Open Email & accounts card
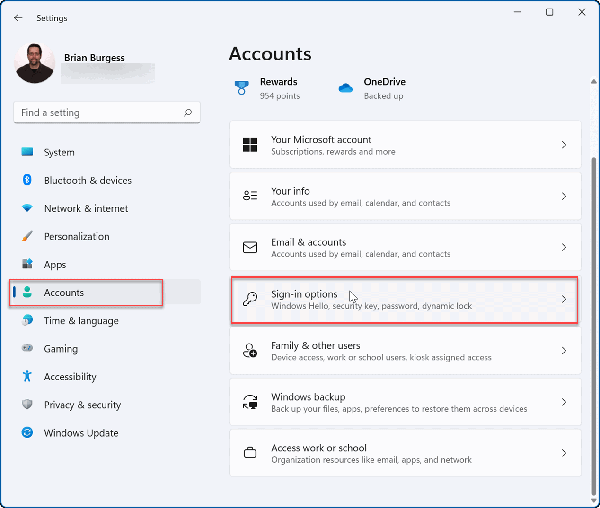The width and height of the screenshot is (600, 508). 405,247
